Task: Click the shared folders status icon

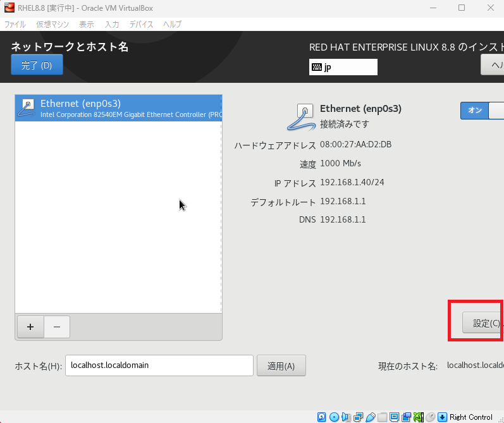Action: (x=382, y=417)
